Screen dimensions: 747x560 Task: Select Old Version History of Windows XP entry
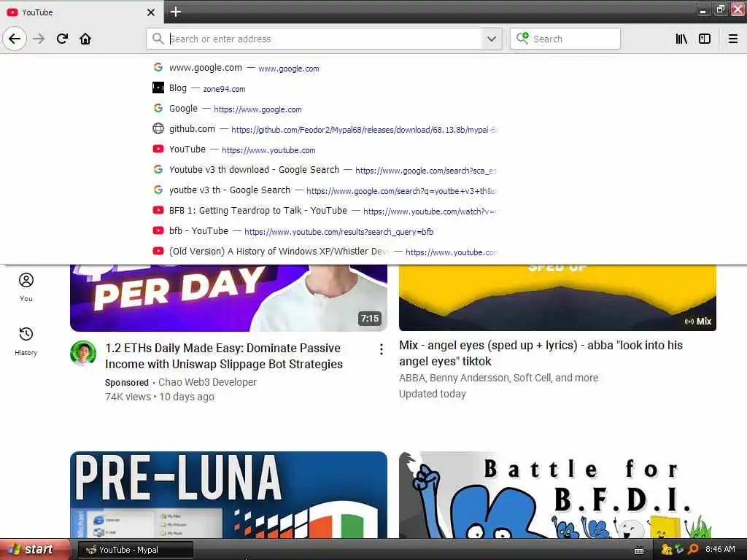(324, 252)
